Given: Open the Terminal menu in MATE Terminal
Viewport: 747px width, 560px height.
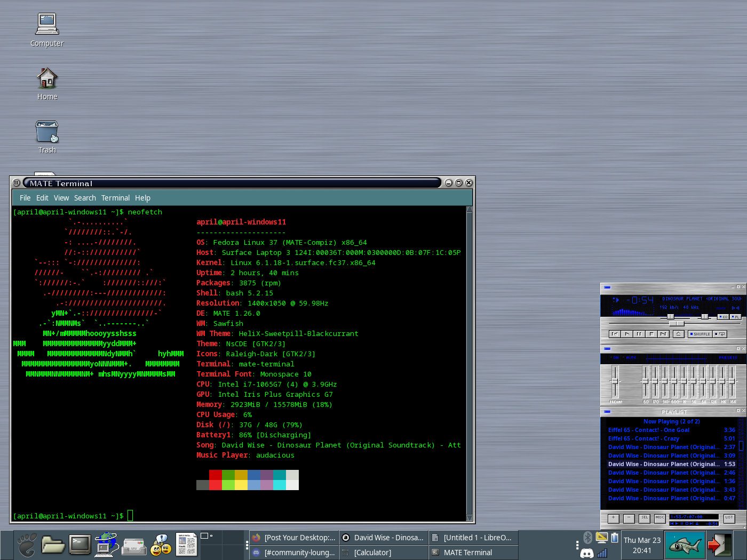Looking at the screenshot, I should click(115, 198).
